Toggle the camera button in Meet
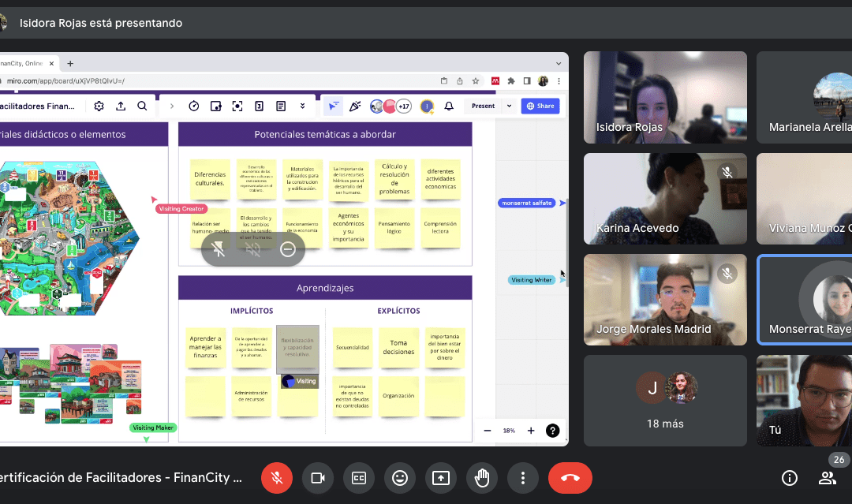The width and height of the screenshot is (852, 504). tap(318, 478)
